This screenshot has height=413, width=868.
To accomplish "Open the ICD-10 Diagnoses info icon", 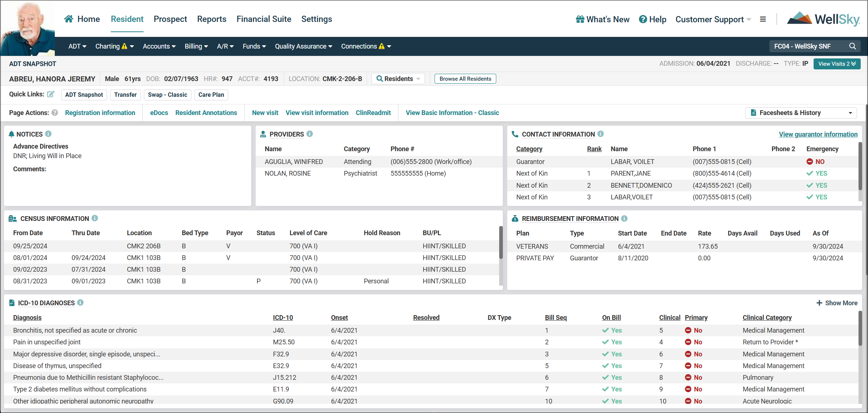I will (80, 303).
